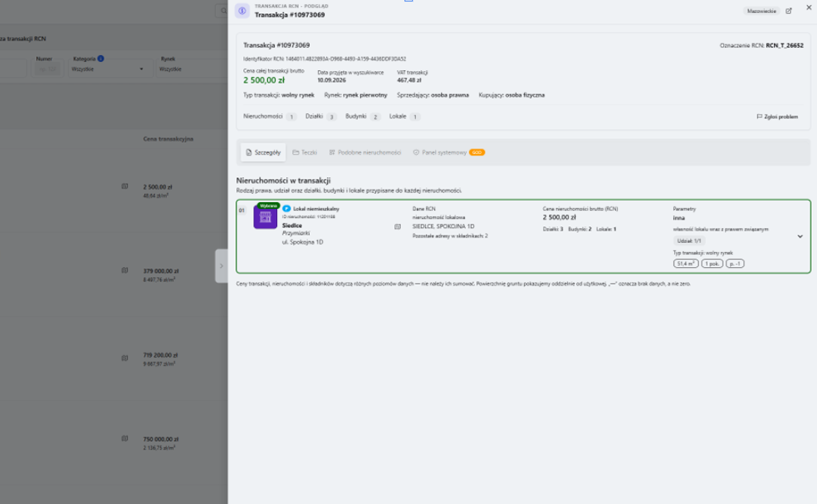This screenshot has height=504, width=817.
Task: Click the p. -1 floor chip
Action: (x=735, y=263)
